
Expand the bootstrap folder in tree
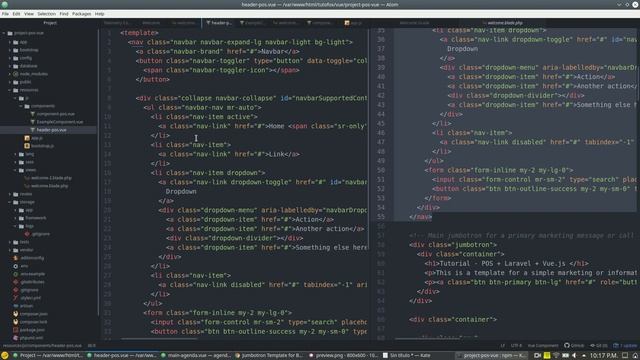[x=10, y=50]
